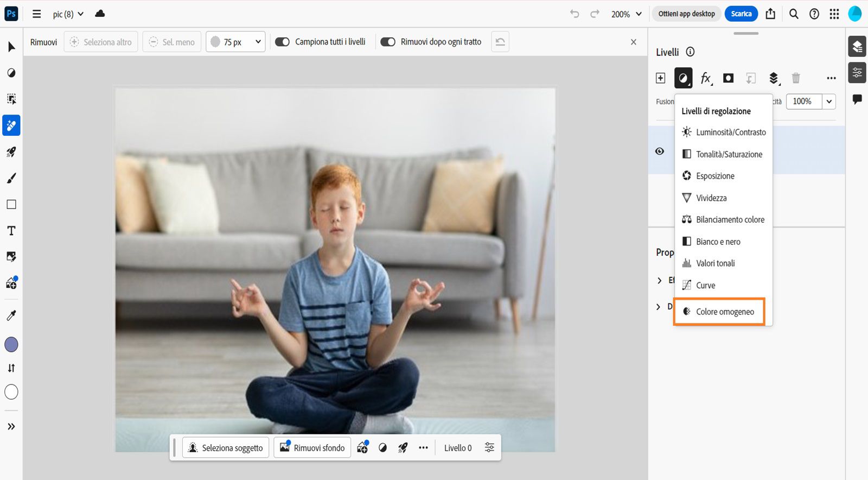Click the purple foreground color swatch
This screenshot has height=480, width=868.
[11, 344]
